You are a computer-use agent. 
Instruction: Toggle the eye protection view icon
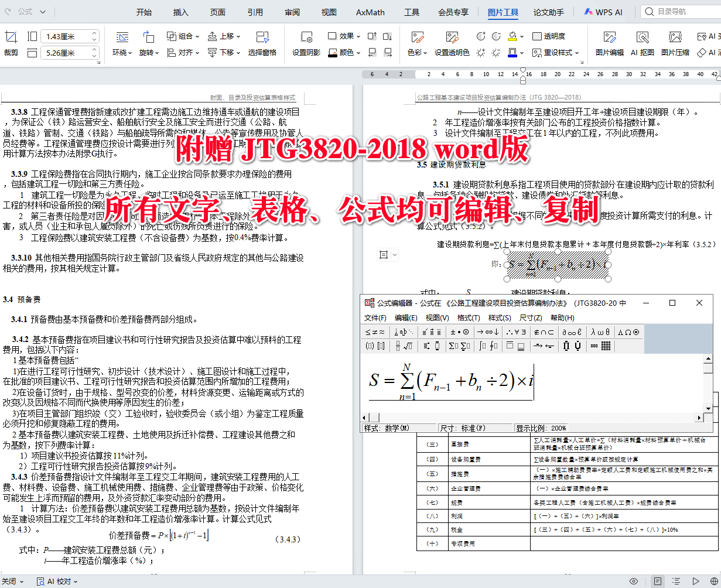(634, 582)
